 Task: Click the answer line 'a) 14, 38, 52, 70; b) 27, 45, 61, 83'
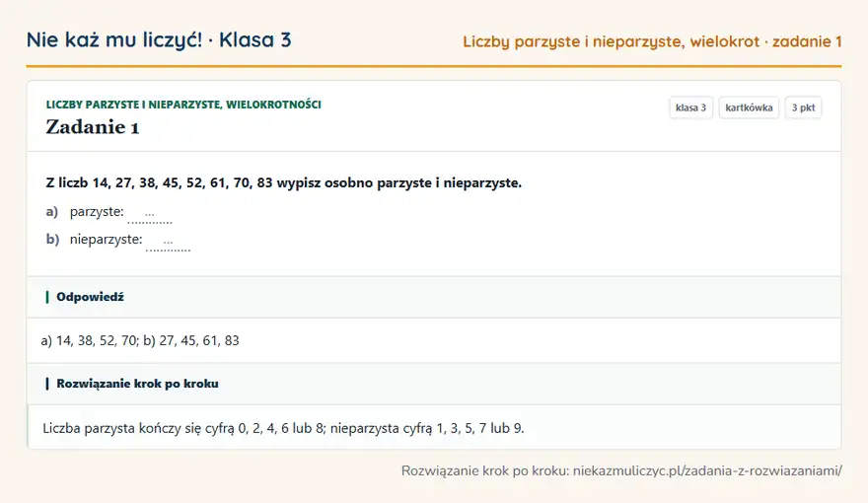pos(140,340)
